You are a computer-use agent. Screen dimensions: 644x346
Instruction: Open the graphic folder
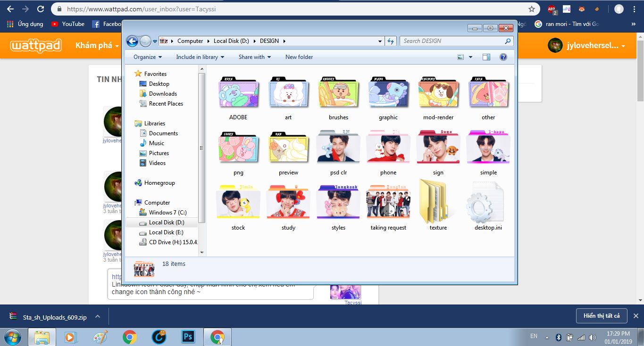pos(388,98)
